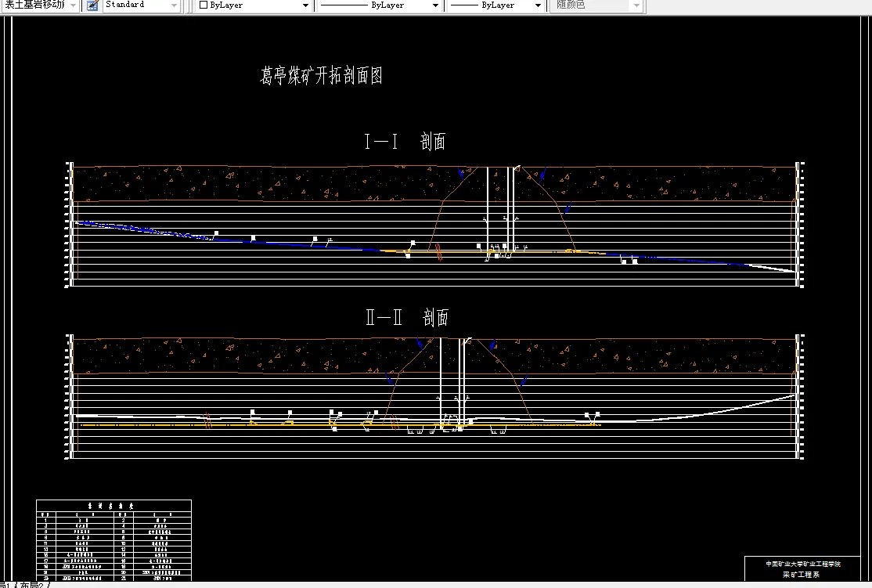The height and width of the screenshot is (588, 872).
Task: Click the 采矿工程系 title block text
Action: click(x=801, y=575)
